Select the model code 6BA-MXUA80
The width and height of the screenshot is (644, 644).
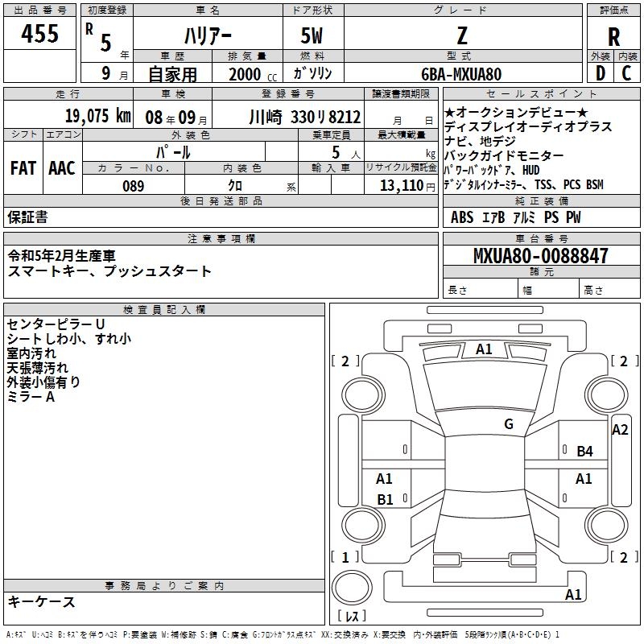click(x=461, y=74)
